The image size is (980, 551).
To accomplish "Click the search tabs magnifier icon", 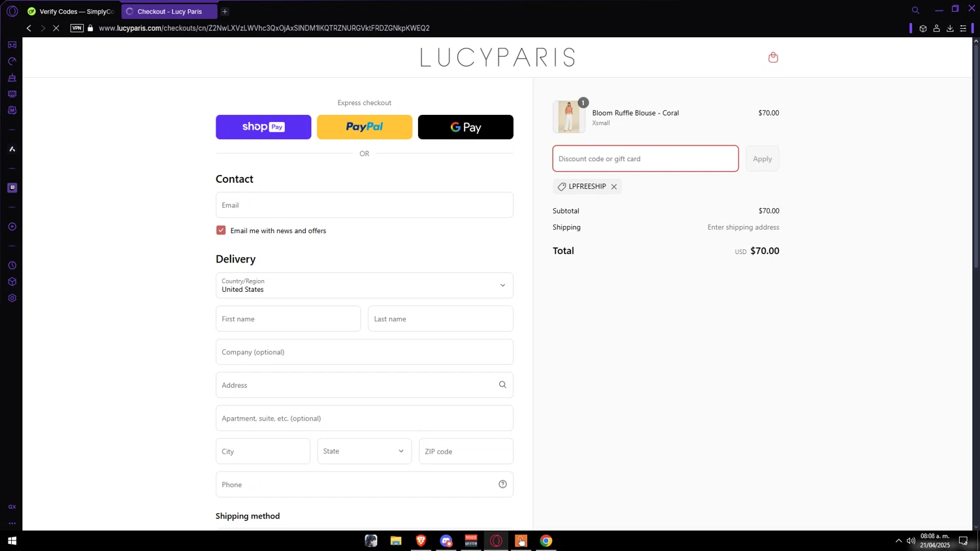I will click(x=915, y=10).
